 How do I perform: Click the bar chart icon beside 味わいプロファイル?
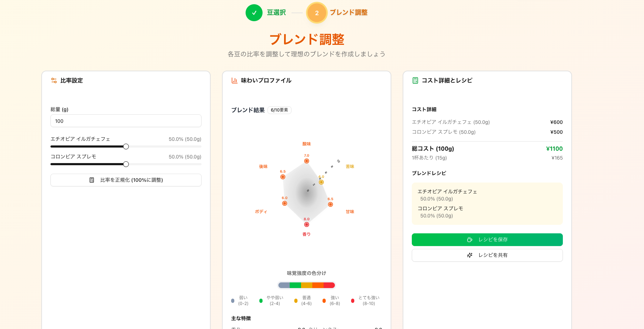pyautogui.click(x=234, y=80)
